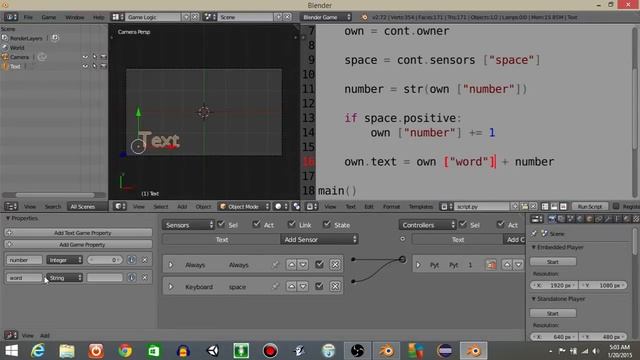Toggle syntax highlighting in text editor
This screenshot has height=360, width=640.
click(x=563, y=207)
